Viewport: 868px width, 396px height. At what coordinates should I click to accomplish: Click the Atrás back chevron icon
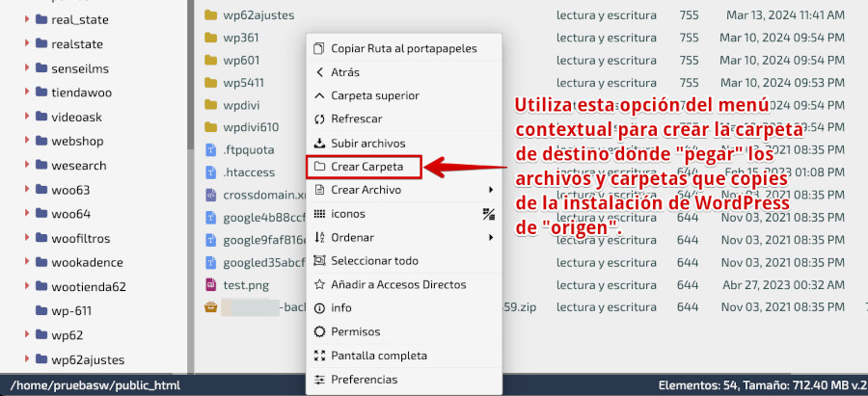319,72
